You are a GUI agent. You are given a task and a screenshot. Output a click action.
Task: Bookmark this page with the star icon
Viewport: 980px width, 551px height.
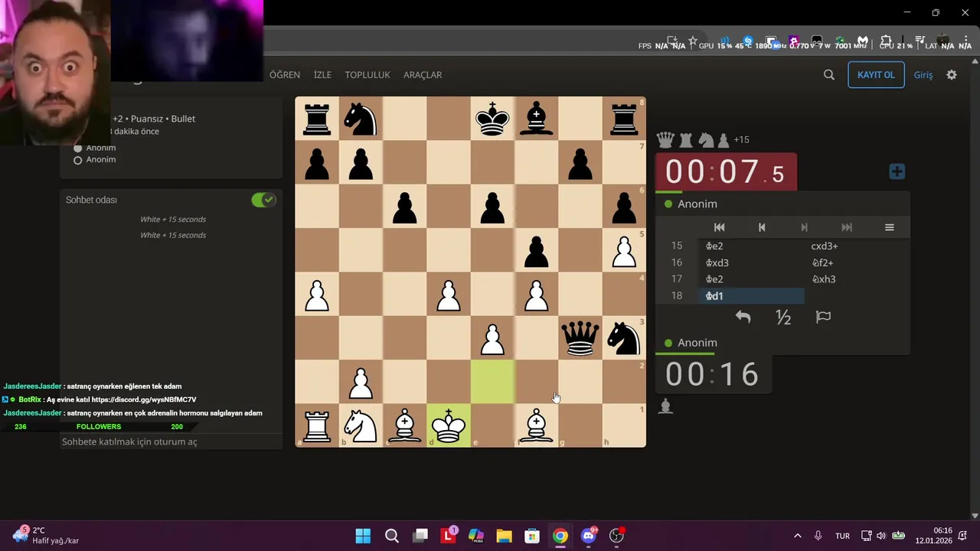693,41
